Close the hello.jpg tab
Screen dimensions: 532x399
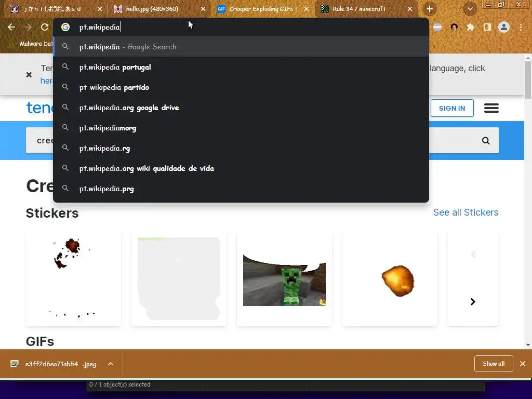click(x=203, y=9)
